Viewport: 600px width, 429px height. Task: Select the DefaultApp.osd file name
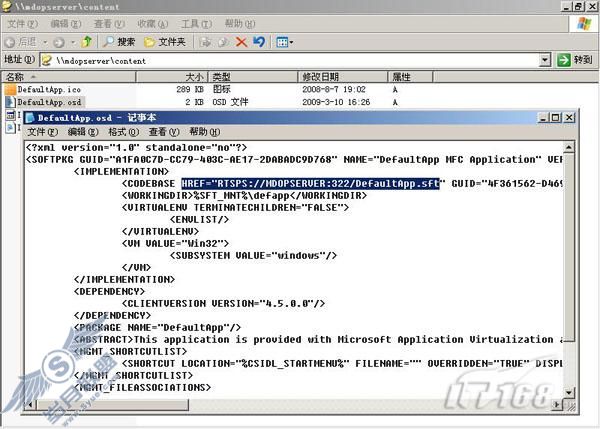coord(49,102)
